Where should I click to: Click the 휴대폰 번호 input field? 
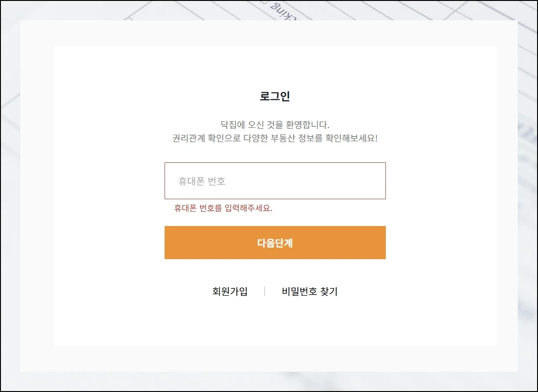275,181
